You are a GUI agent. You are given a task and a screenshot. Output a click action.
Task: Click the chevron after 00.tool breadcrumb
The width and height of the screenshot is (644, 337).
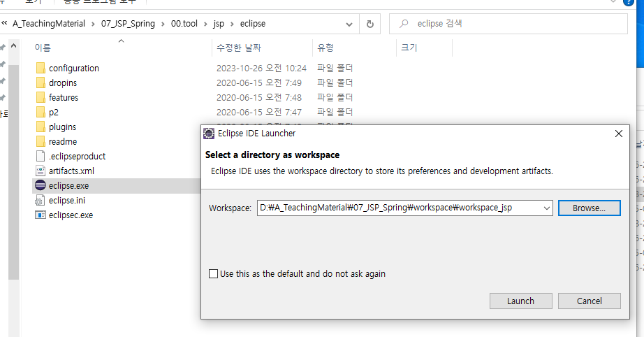205,24
